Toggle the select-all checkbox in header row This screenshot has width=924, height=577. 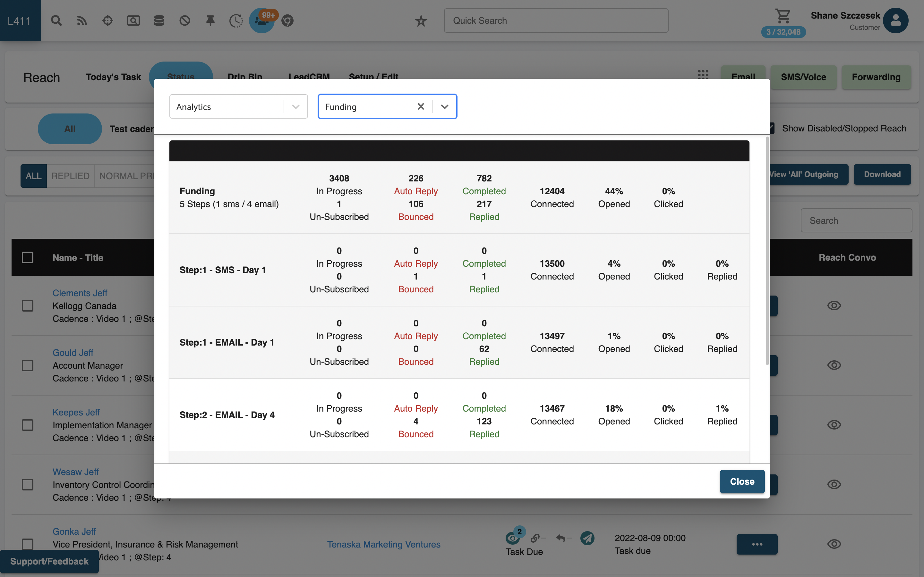coord(27,257)
